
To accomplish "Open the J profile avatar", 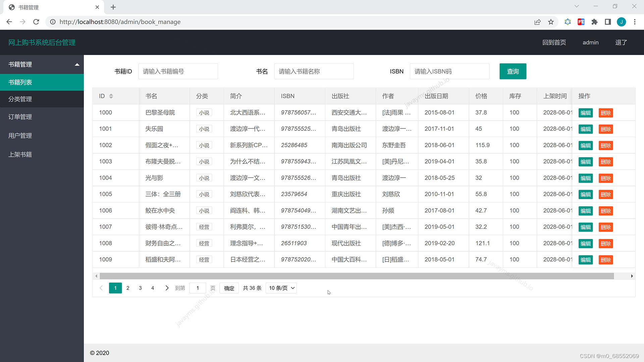I will click(621, 22).
